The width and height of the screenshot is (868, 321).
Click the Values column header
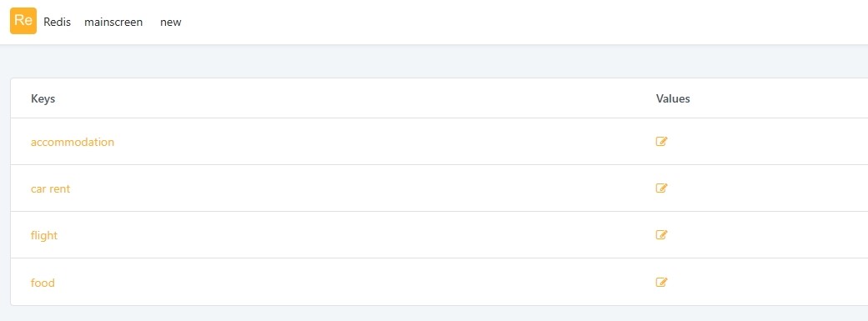coord(673,98)
